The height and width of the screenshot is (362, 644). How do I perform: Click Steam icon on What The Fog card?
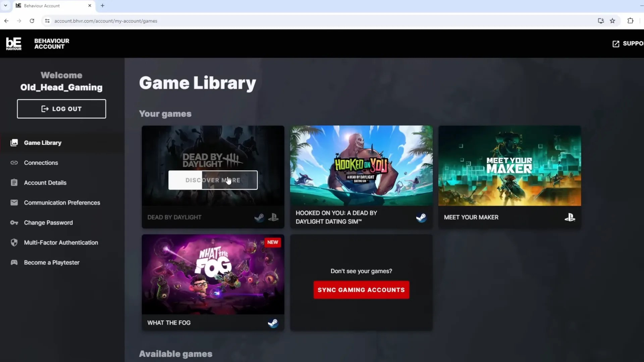coord(273,323)
